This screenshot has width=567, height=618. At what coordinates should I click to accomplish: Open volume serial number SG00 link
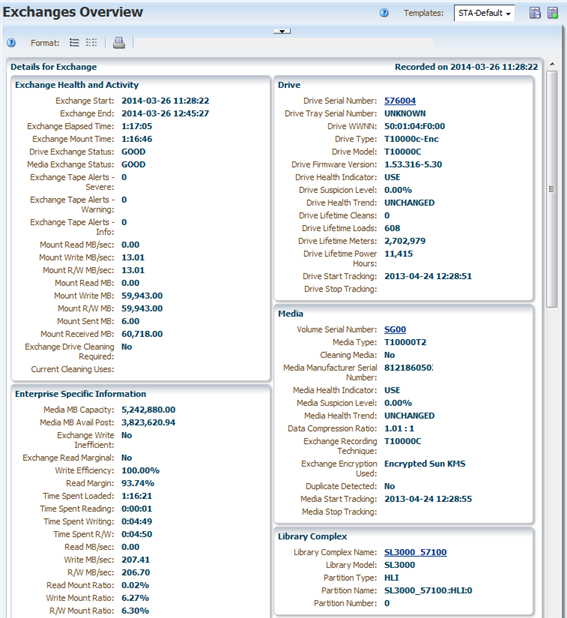pyautogui.click(x=395, y=329)
